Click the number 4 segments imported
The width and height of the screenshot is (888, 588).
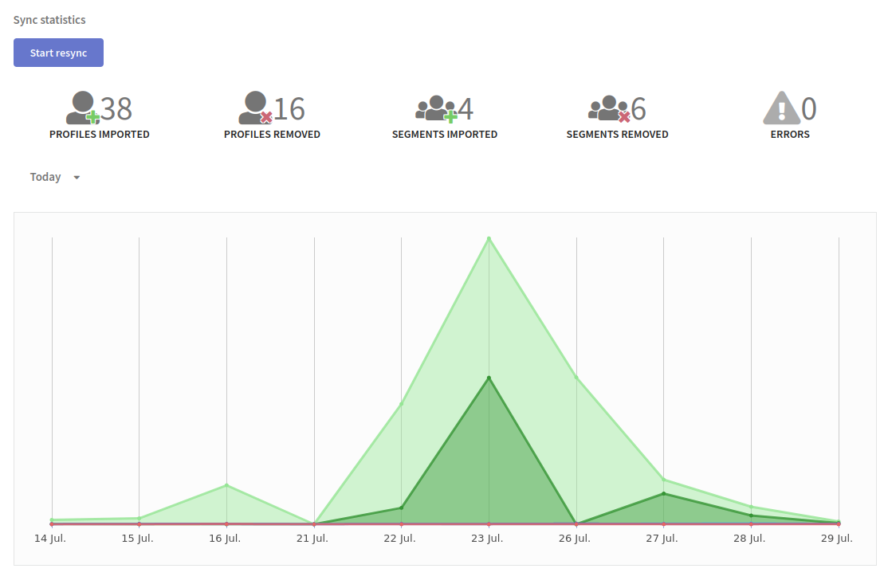tap(466, 108)
